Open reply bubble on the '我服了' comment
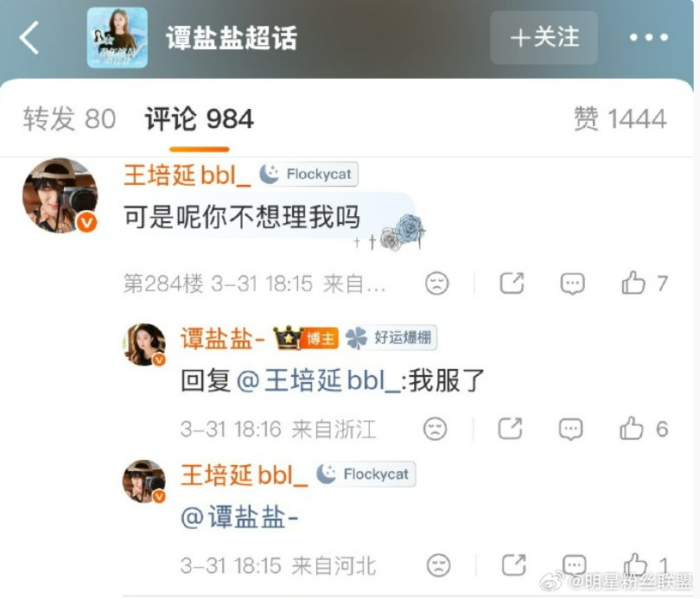The height and width of the screenshot is (599, 700). click(x=570, y=429)
